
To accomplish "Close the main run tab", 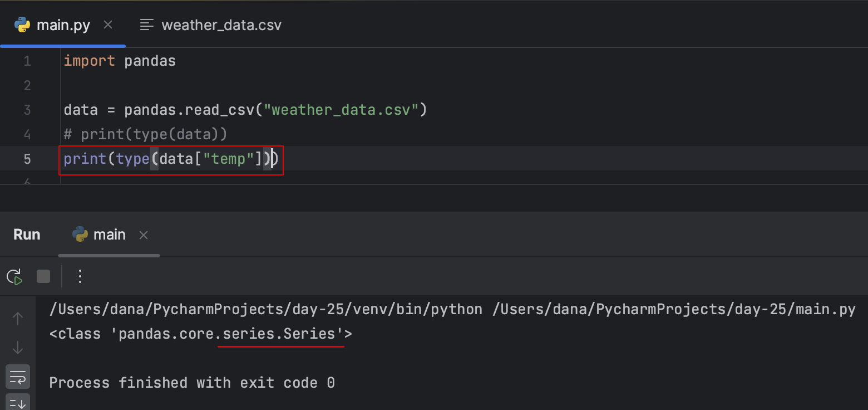I will point(144,235).
